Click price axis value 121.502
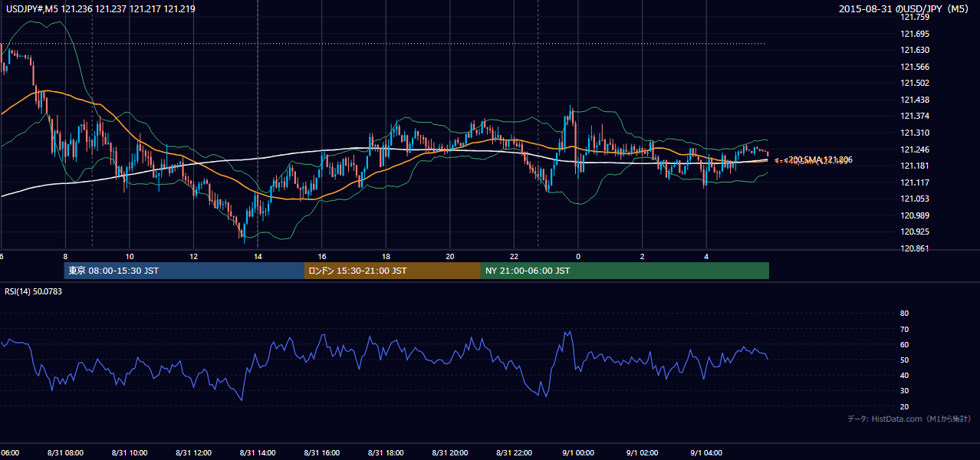Viewport: 980px width, 460px height. (x=914, y=84)
